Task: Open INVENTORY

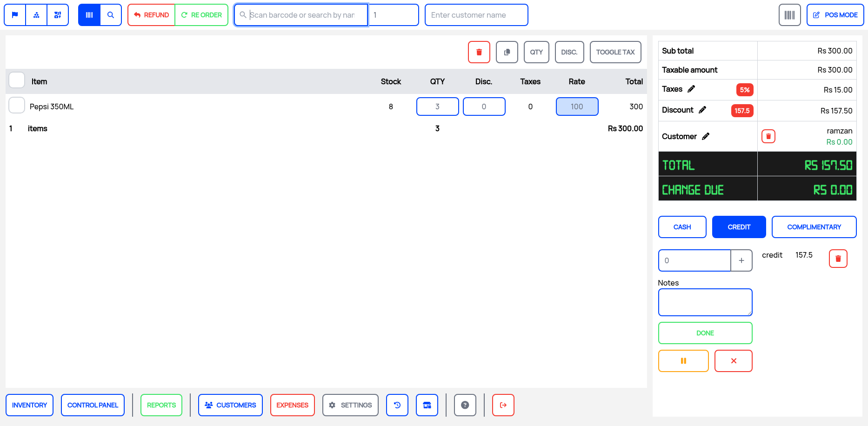Action: (x=29, y=405)
